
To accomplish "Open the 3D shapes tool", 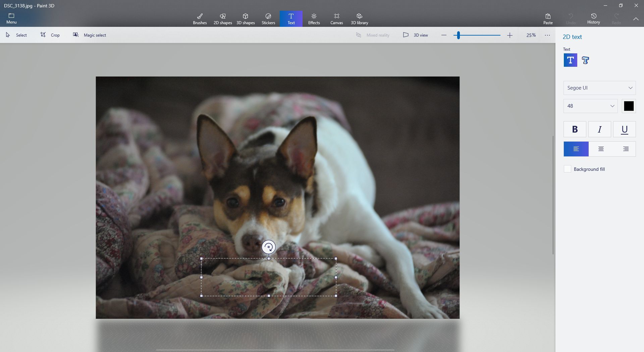I will 246,19.
